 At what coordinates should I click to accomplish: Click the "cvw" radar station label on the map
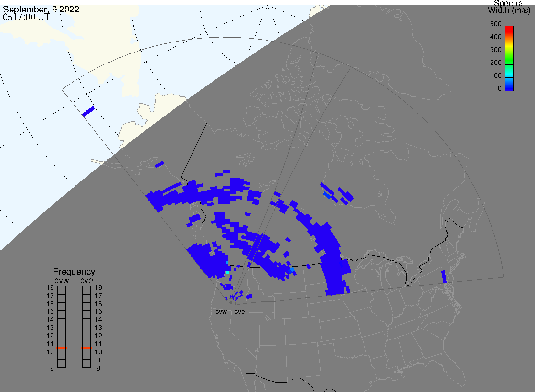click(221, 312)
